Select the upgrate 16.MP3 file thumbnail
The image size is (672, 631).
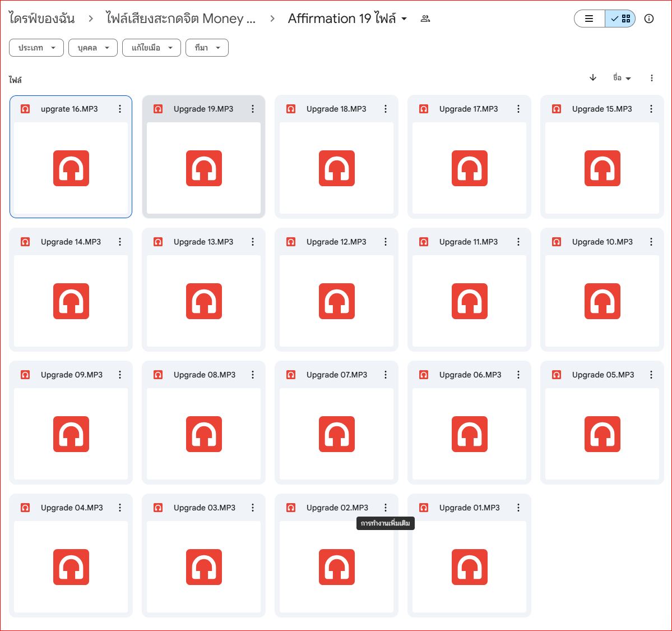pos(71,168)
